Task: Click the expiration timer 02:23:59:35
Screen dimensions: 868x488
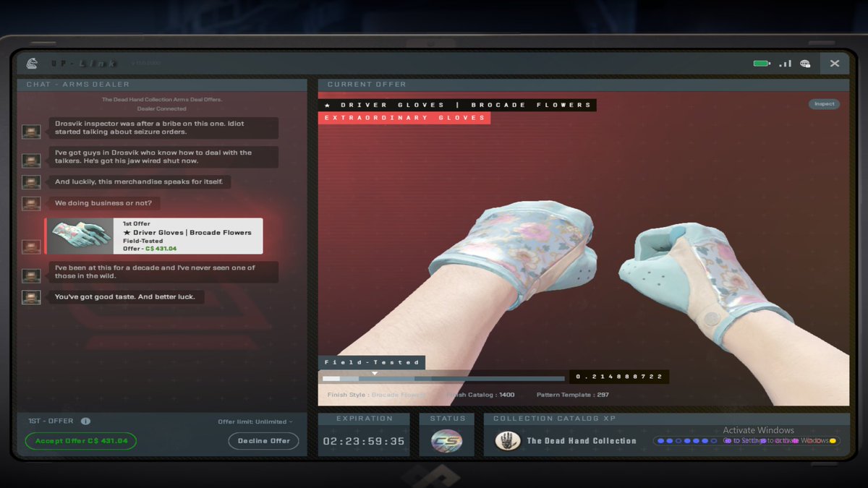Action: pyautogui.click(x=364, y=441)
